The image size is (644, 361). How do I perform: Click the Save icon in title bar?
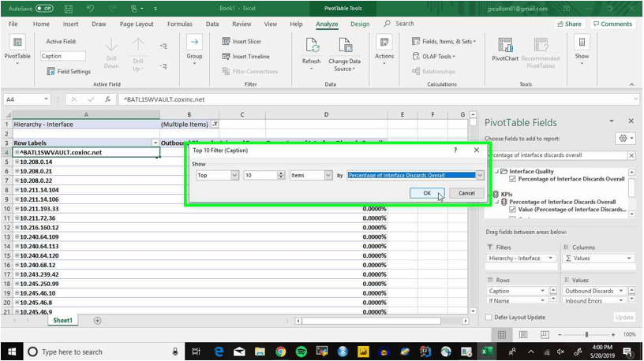tap(68, 9)
